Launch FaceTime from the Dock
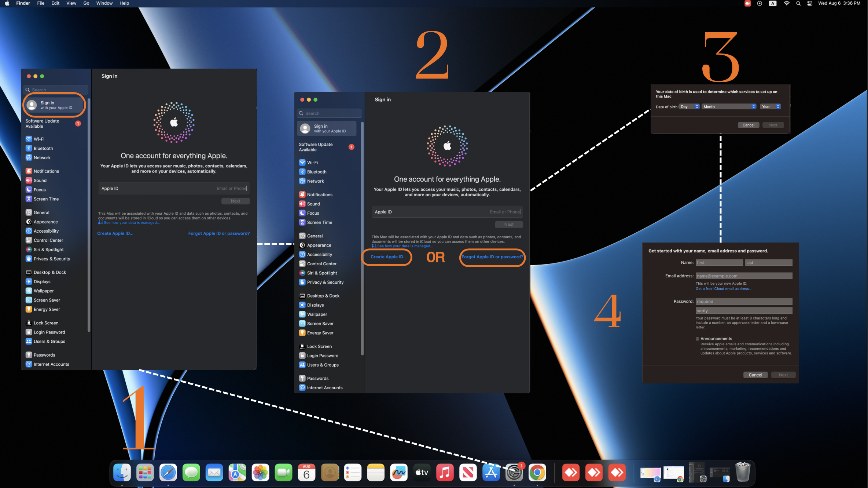The height and width of the screenshot is (488, 868). click(284, 473)
